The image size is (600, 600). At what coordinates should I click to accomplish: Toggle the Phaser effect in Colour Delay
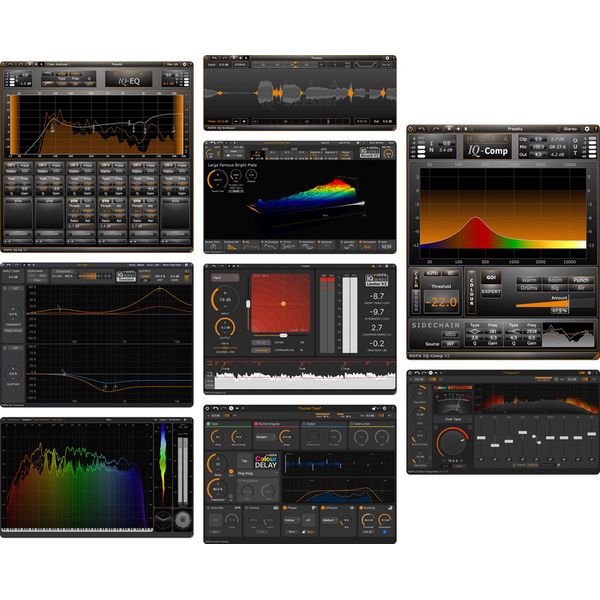[x=285, y=508]
